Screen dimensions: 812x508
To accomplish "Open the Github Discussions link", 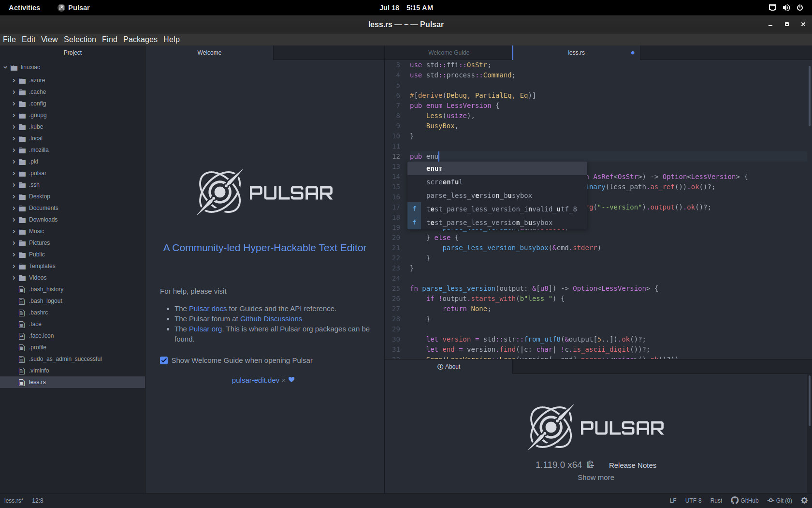I will pyautogui.click(x=271, y=319).
